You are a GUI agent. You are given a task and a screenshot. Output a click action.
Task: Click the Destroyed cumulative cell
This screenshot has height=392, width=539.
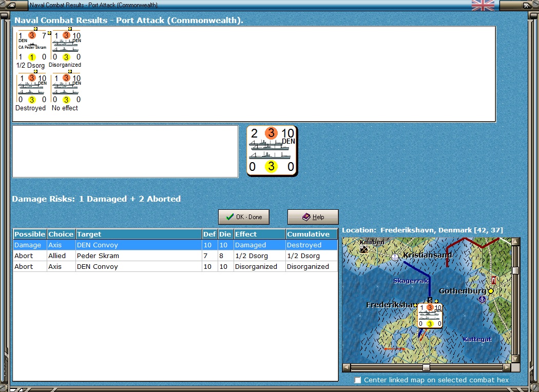tap(312, 245)
